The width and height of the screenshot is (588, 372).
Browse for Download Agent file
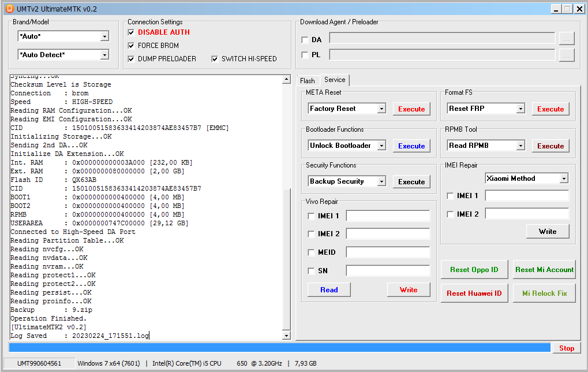click(x=567, y=39)
